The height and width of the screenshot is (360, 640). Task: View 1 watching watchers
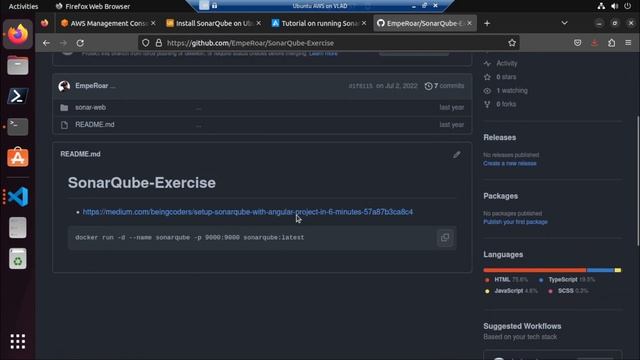512,91
